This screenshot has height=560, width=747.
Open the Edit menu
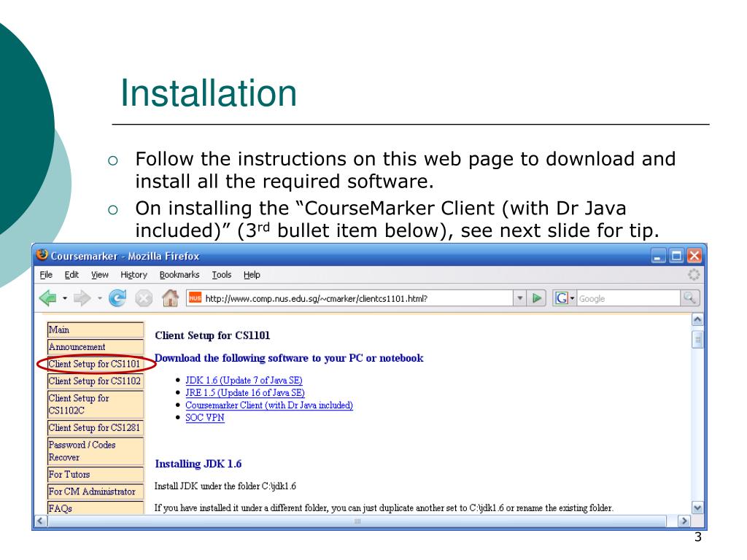[x=71, y=275]
